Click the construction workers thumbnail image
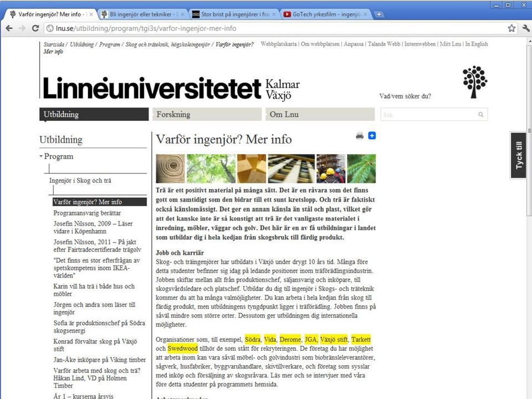The image size is (532, 399). [x=331, y=168]
